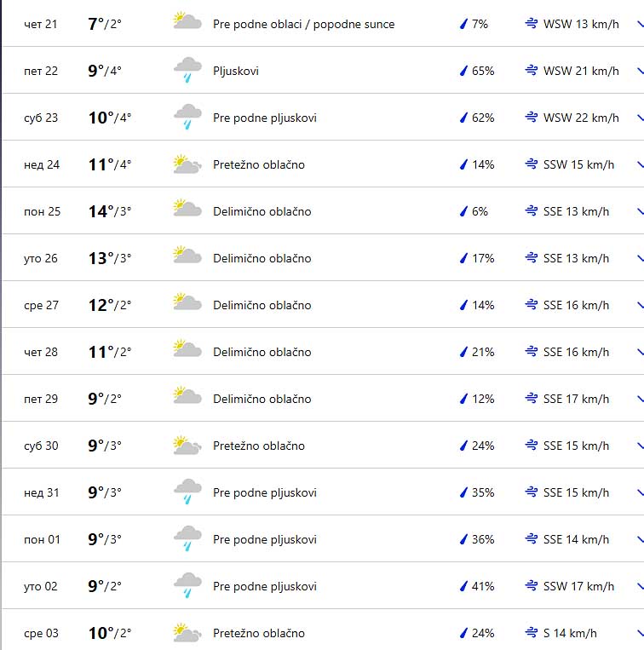Image resolution: width=644 pixels, height=650 pixels.
Task: Select the пет 29 day label
Action: pos(41,399)
